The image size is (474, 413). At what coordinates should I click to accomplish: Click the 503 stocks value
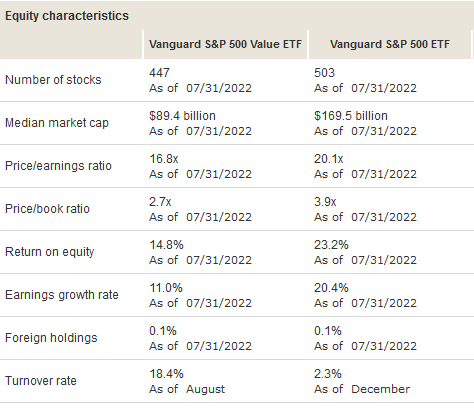324,73
